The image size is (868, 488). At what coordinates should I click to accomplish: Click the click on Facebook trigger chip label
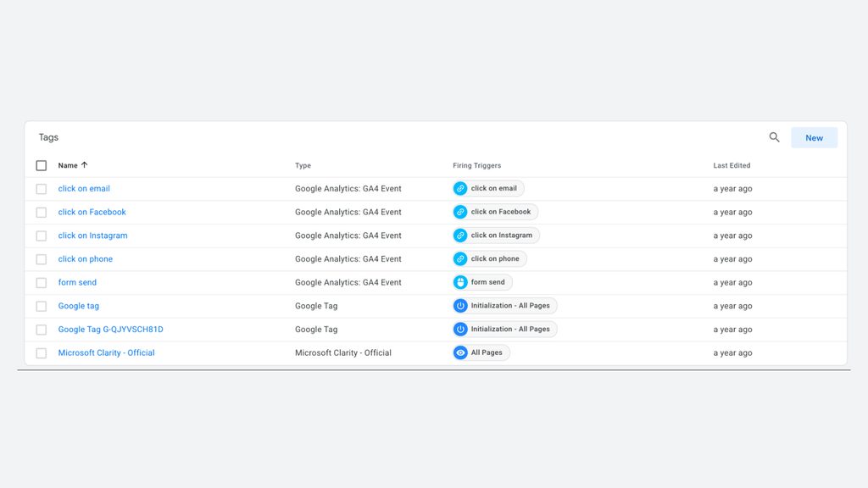click(501, 211)
